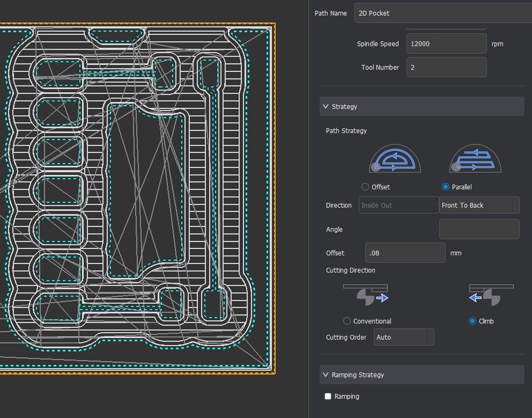
Task: Select Conventional cutting direction radio
Action: [x=347, y=321]
